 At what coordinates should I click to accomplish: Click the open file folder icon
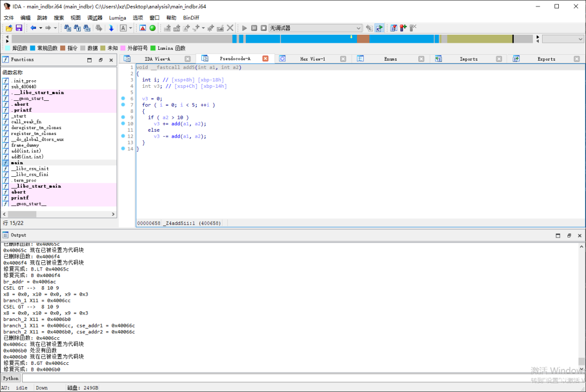9,28
